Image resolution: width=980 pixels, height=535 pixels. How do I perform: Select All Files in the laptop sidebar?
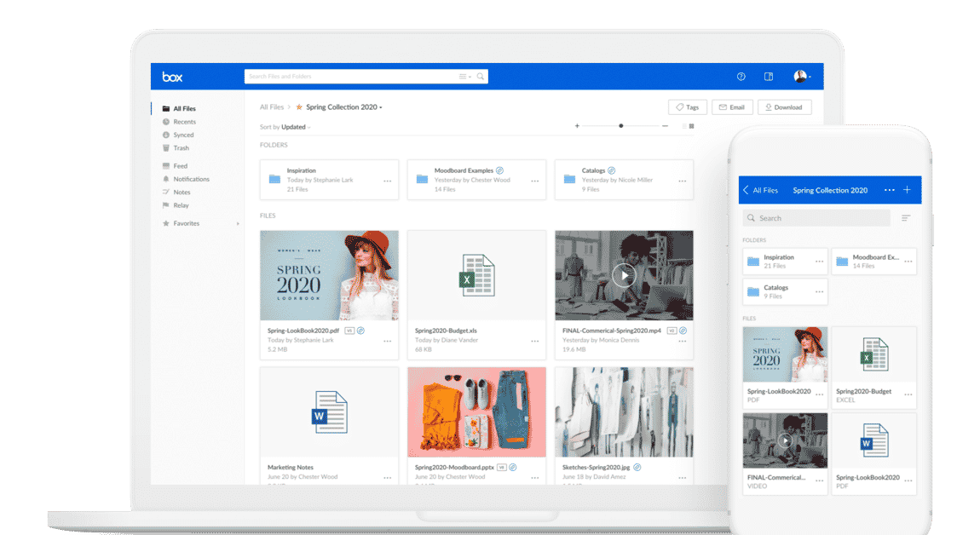pyautogui.click(x=179, y=108)
